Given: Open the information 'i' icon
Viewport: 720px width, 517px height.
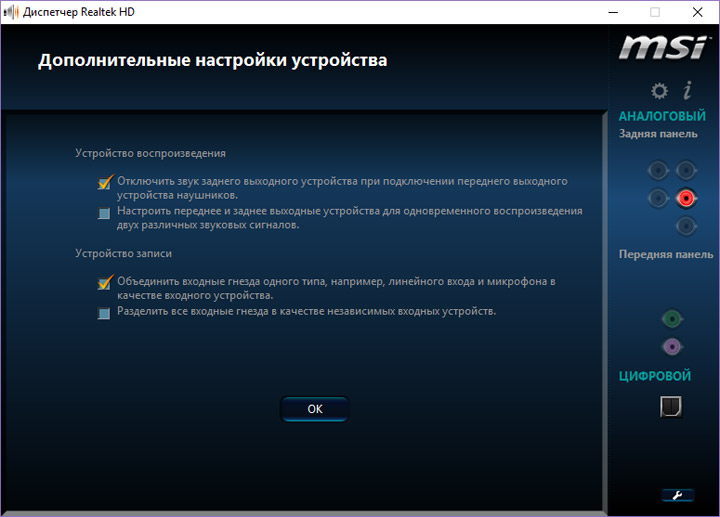Looking at the screenshot, I should click(x=687, y=90).
